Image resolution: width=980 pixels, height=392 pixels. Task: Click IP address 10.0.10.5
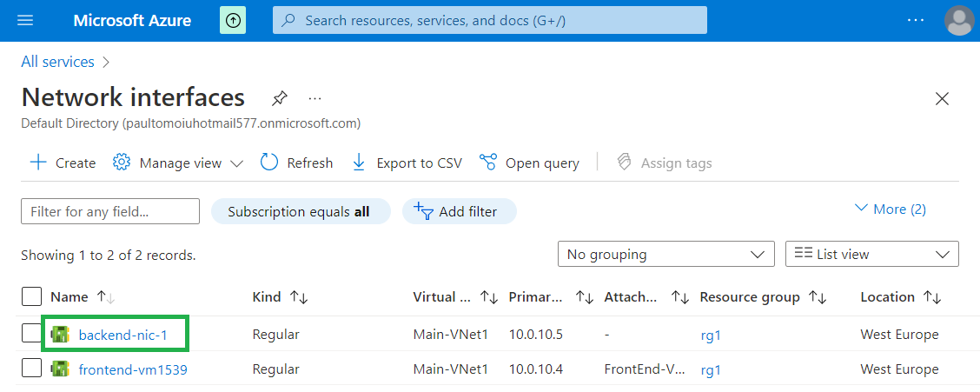[536, 335]
